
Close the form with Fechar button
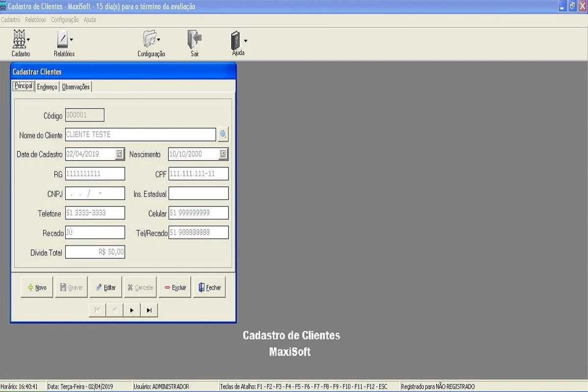[210, 288]
